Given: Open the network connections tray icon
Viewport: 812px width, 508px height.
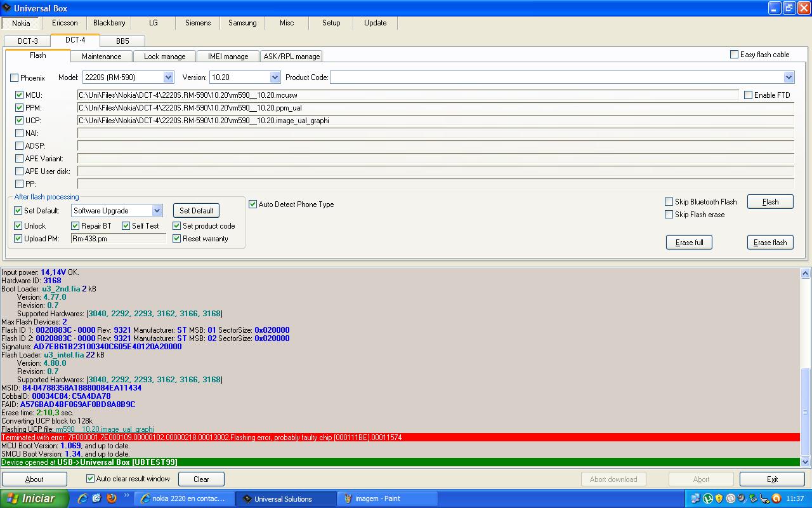Looking at the screenshot, I should coord(696,498).
